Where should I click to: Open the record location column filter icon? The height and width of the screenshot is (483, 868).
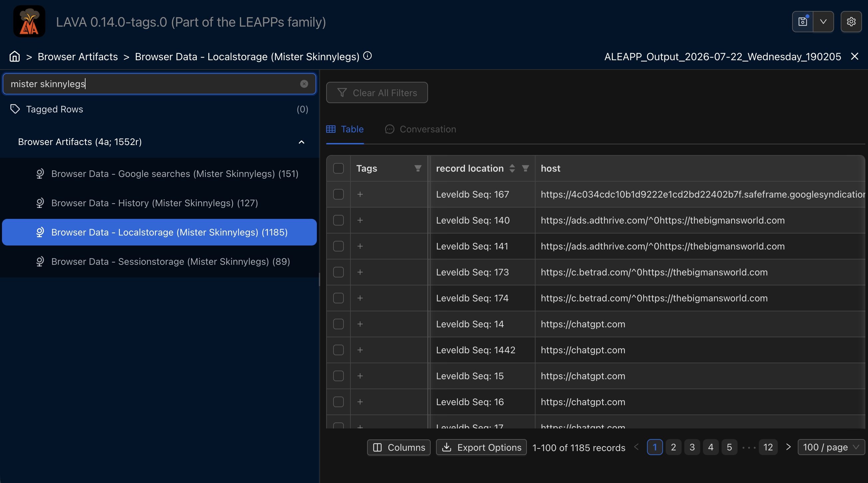click(x=525, y=168)
